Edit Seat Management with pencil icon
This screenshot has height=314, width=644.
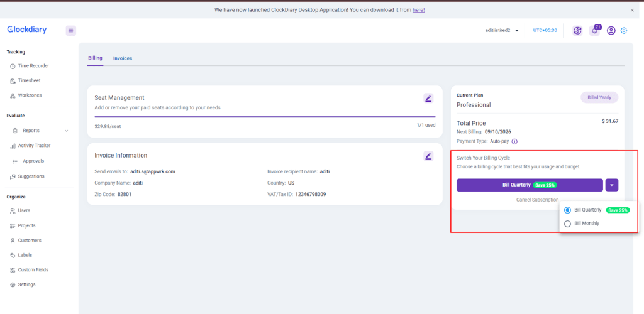[428, 98]
